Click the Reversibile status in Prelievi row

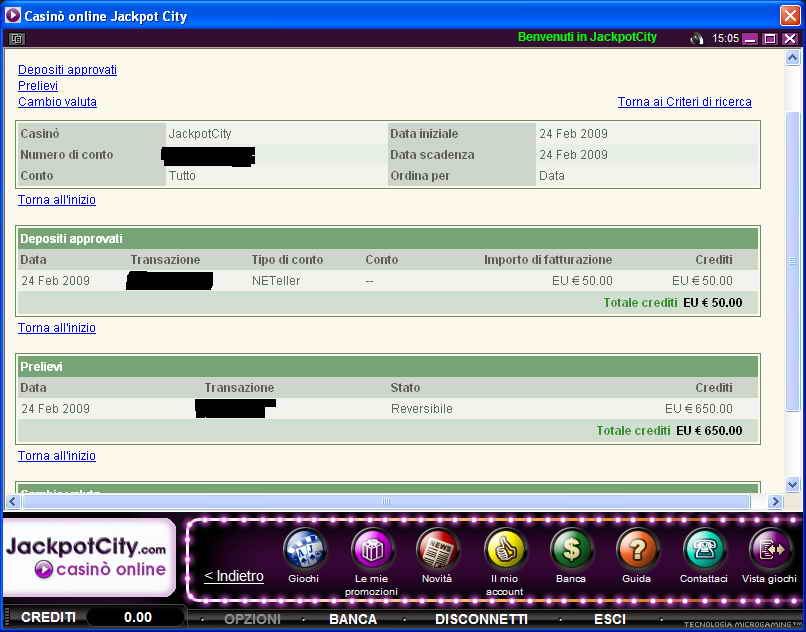422,409
